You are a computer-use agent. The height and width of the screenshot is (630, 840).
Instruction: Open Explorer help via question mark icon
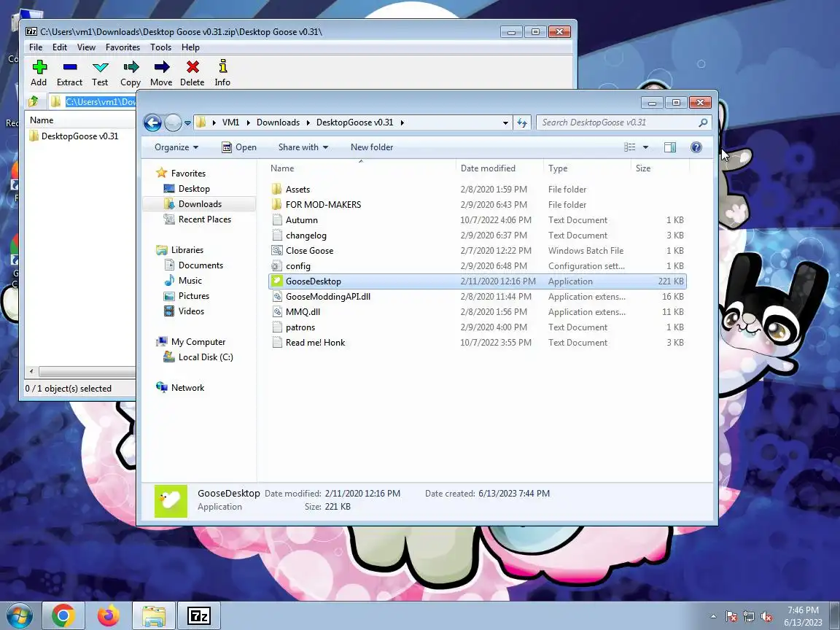pyautogui.click(x=696, y=147)
